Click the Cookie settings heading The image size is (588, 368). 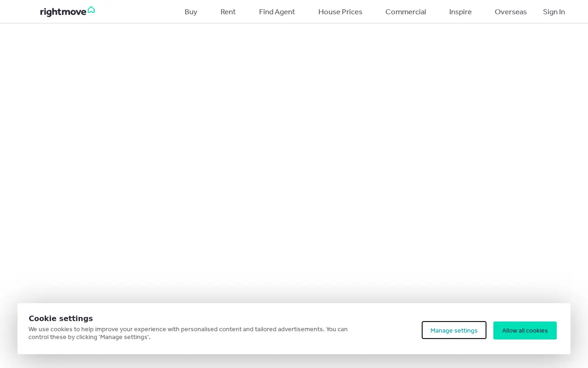point(61,318)
